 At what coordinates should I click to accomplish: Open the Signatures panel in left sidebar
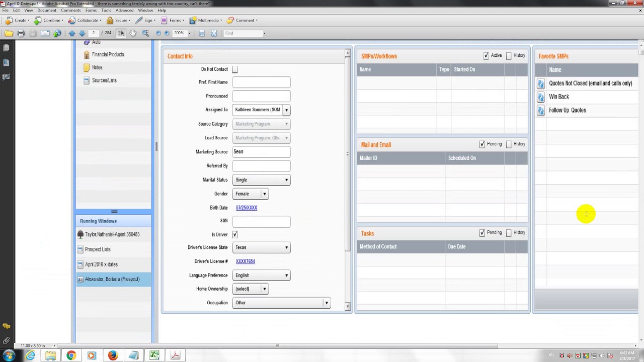(x=6, y=77)
